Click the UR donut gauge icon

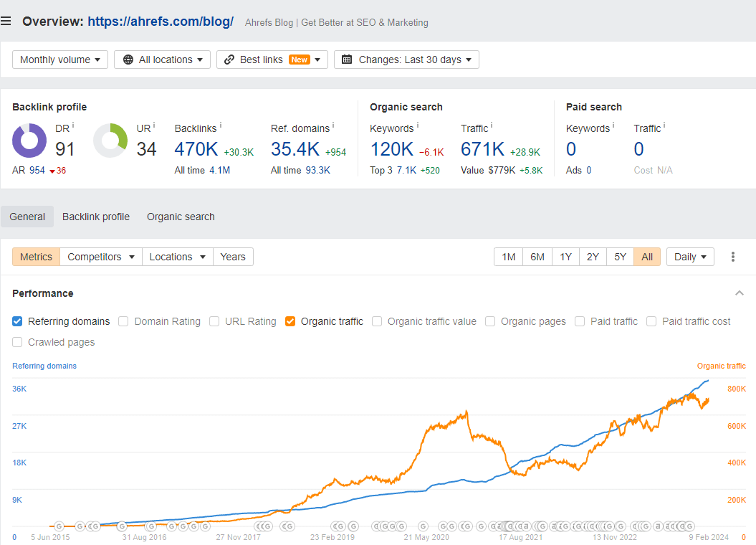click(110, 141)
